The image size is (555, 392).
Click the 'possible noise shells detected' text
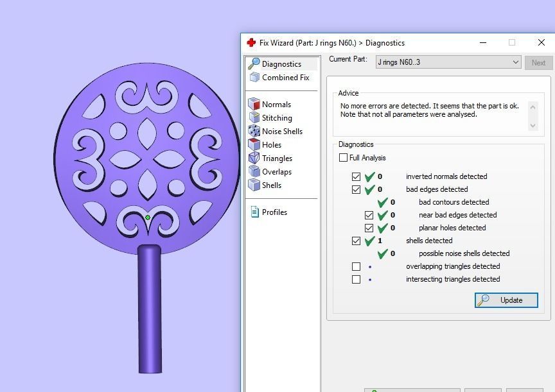[x=464, y=253]
